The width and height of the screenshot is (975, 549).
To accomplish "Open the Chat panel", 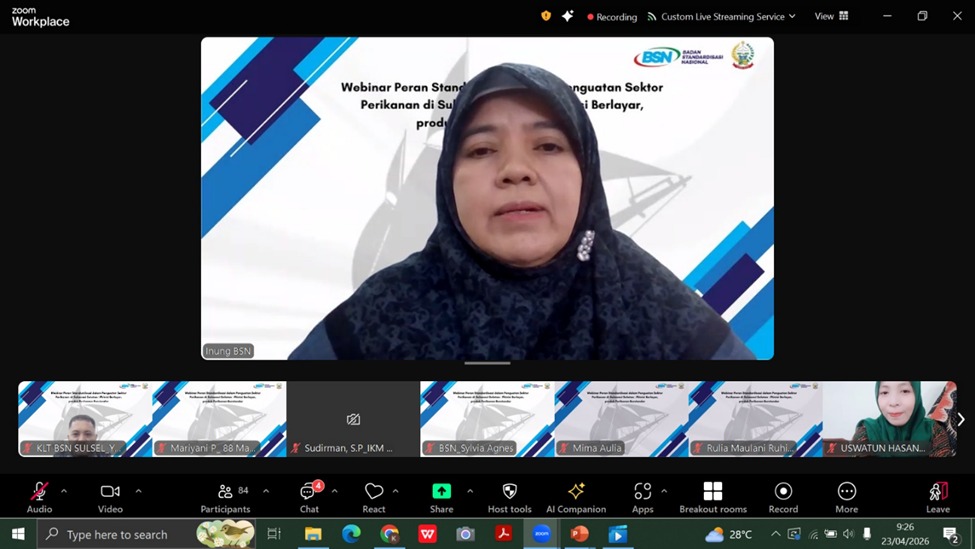I will coord(309,496).
